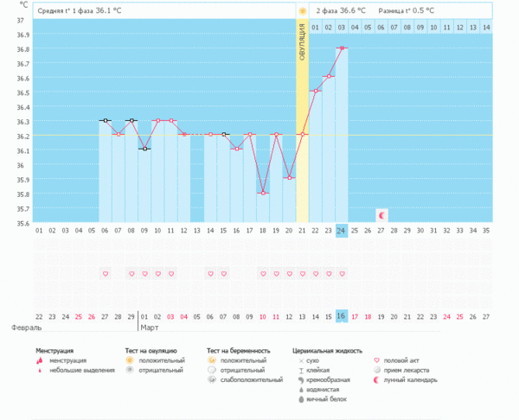
Task: Select the 36.1 temperature point on day 16
Action: click(237, 149)
